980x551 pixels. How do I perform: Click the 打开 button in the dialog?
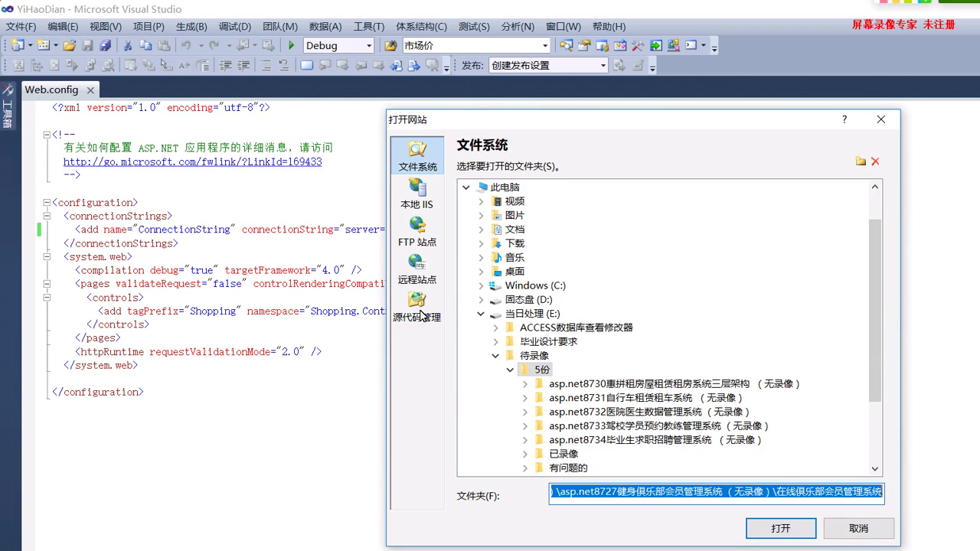pos(781,528)
